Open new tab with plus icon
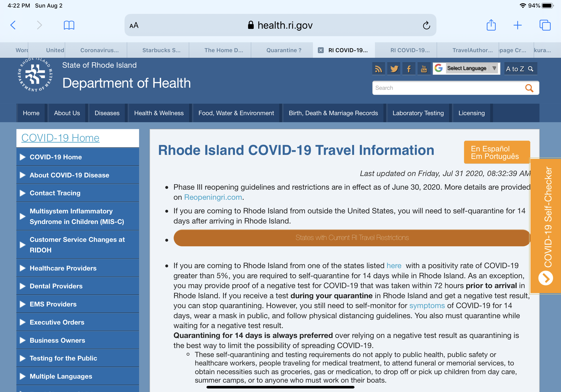Screen dimensions: 561x392 [x=517, y=25]
